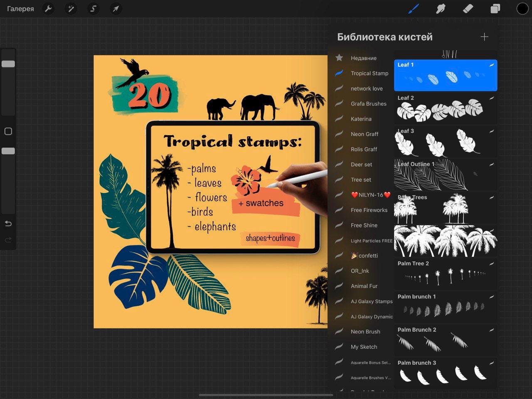This screenshot has width=532, height=399.
Task: Open the Layers panel
Action: coord(495,8)
